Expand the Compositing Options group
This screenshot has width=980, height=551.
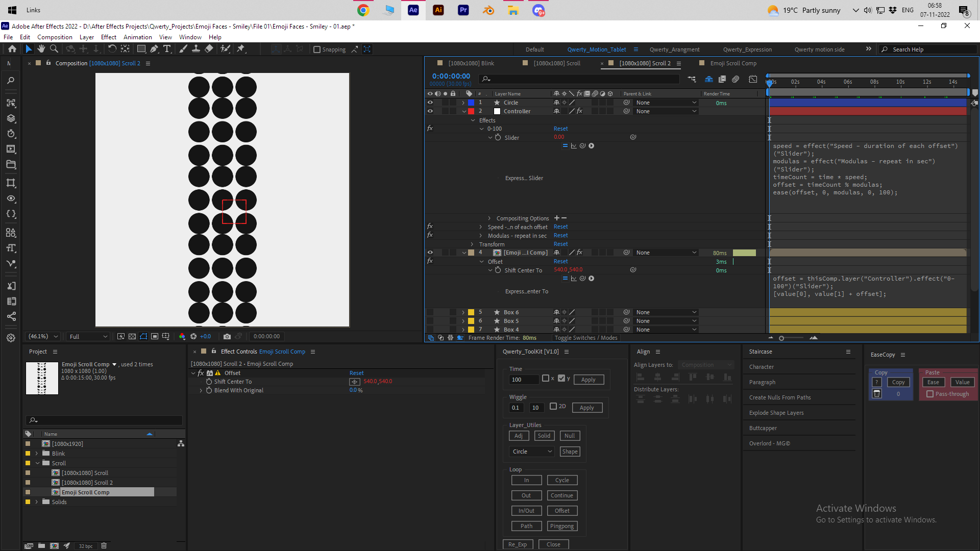[x=489, y=218]
